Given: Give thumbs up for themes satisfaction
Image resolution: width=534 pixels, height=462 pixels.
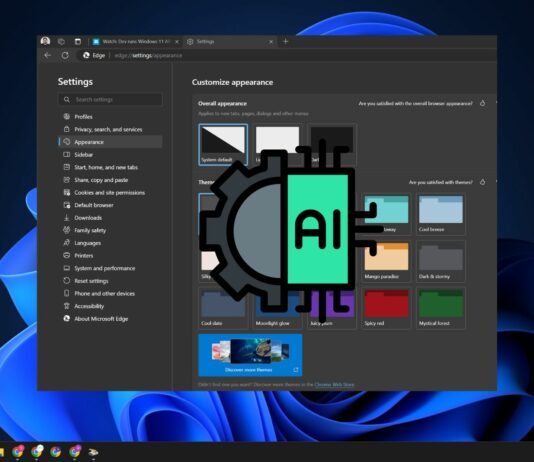Looking at the screenshot, I should click(483, 182).
